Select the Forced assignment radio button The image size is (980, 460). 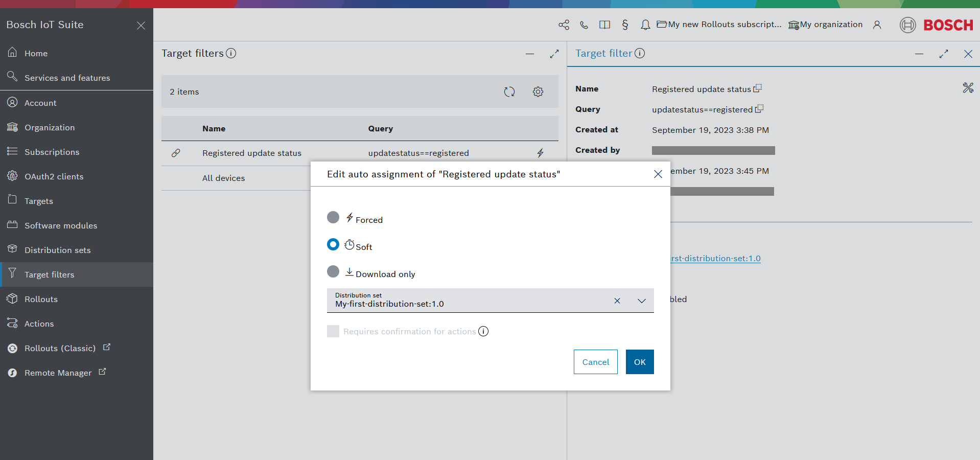[333, 218]
